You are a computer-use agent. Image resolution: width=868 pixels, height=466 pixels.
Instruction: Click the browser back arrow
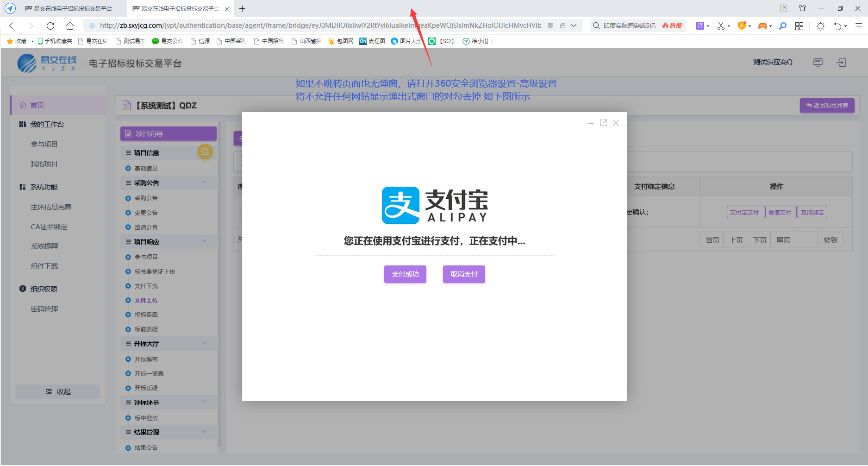pyautogui.click(x=12, y=26)
